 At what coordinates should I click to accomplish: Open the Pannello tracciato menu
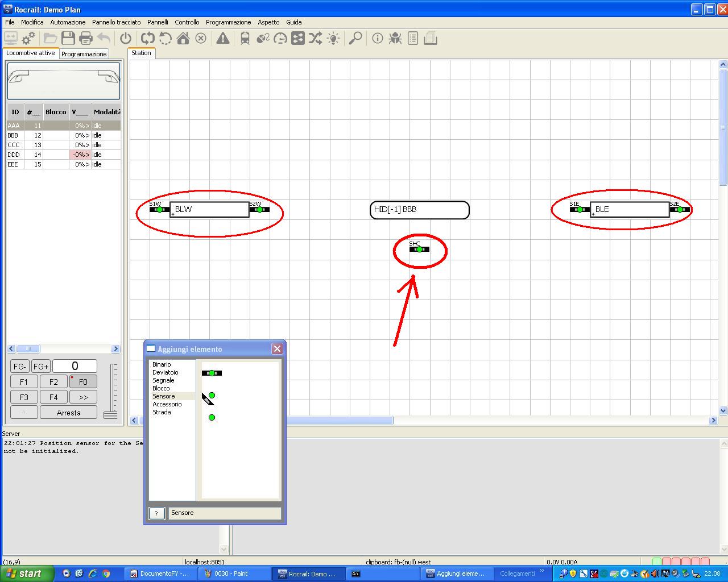tap(116, 22)
